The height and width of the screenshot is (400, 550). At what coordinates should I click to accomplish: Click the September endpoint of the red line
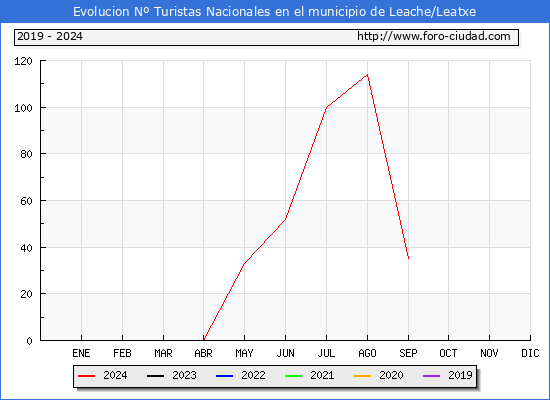point(408,259)
